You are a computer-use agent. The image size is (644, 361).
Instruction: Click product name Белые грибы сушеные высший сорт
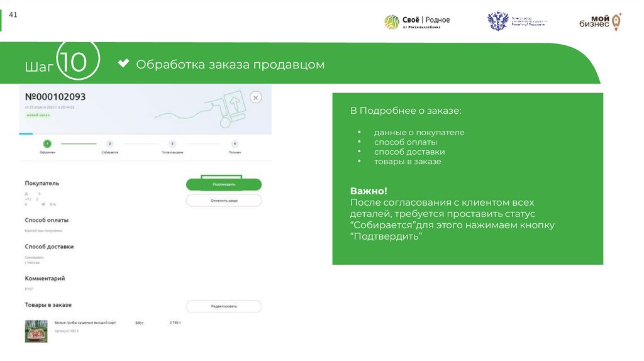(x=85, y=323)
